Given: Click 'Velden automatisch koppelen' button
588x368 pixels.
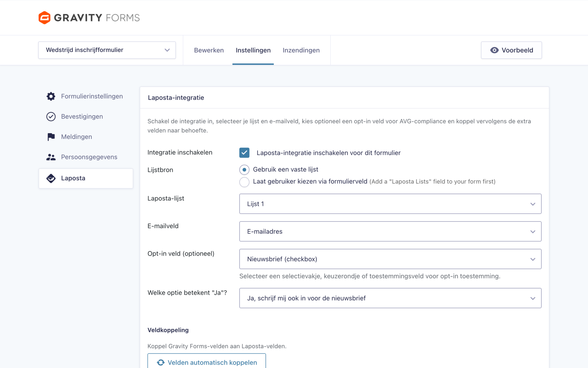Looking at the screenshot, I should coord(207,361).
